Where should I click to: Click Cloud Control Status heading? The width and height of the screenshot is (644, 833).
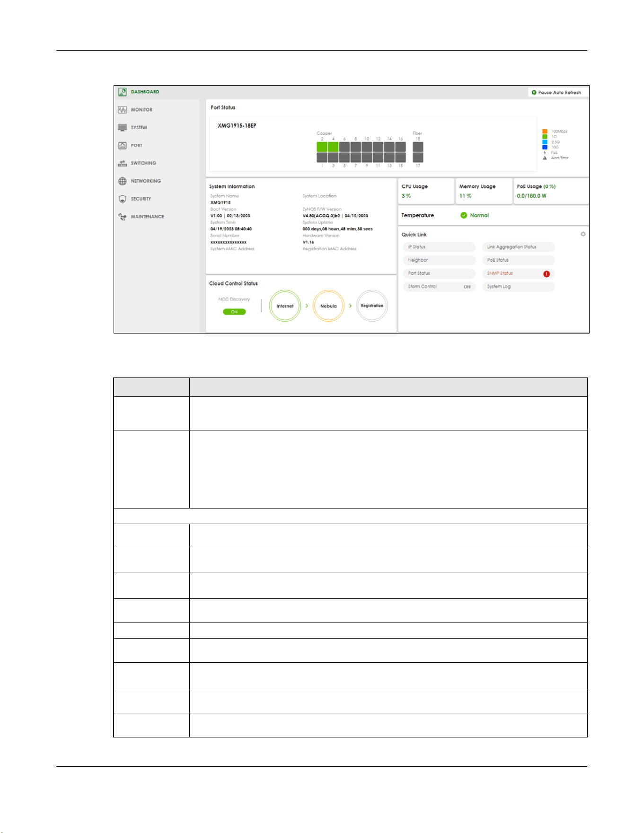coord(234,284)
